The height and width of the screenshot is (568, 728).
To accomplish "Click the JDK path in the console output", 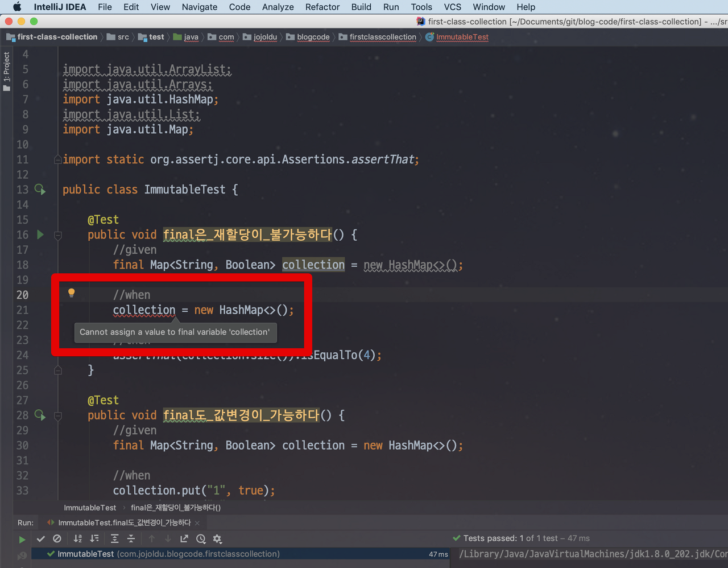I will coord(593,554).
